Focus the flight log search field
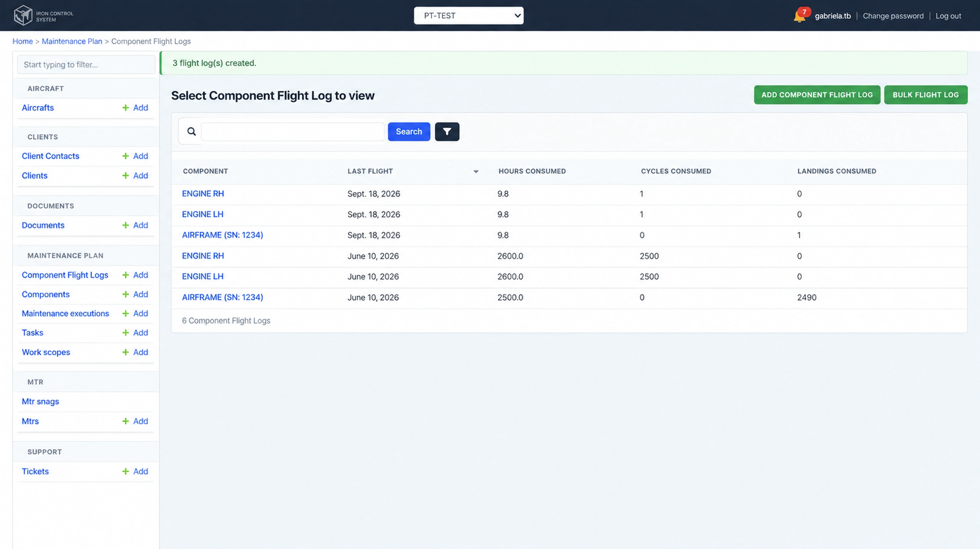 point(292,132)
